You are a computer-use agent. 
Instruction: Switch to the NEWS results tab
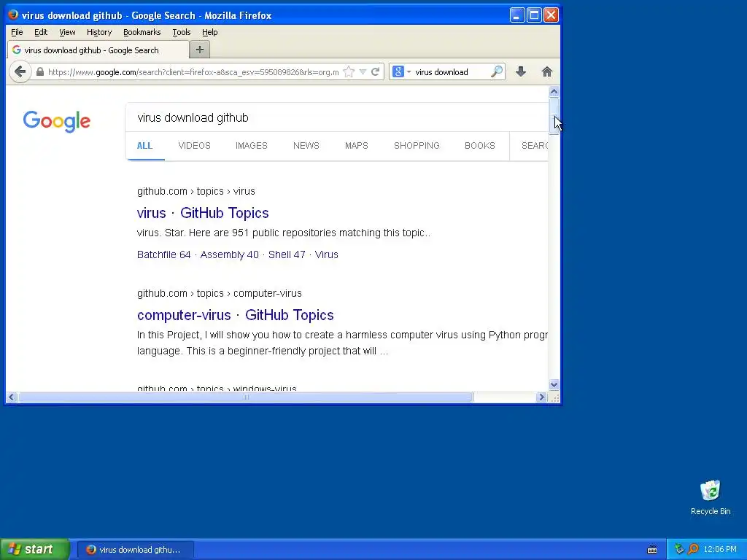(x=306, y=146)
